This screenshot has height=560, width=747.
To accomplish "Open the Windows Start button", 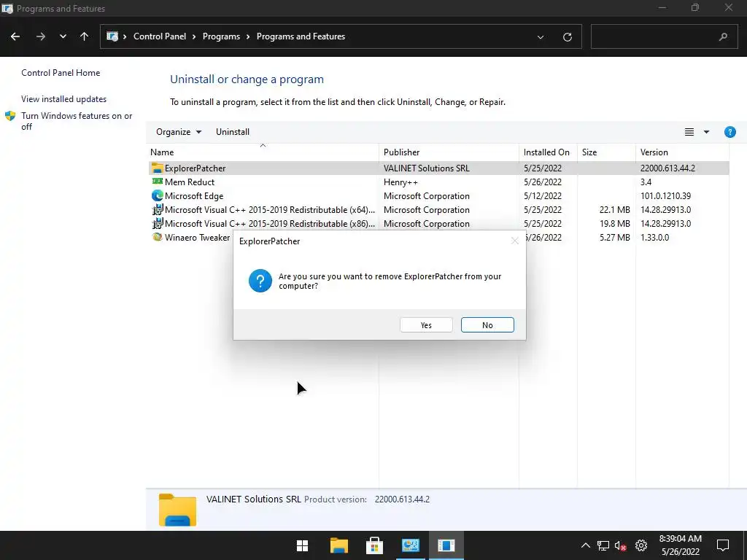I will pos(303,545).
